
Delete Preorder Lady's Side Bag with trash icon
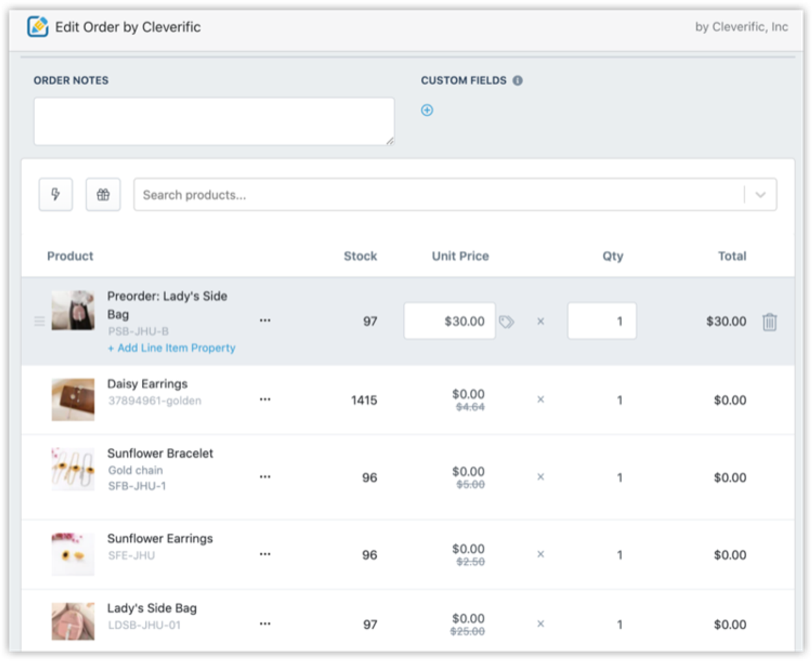click(x=769, y=322)
